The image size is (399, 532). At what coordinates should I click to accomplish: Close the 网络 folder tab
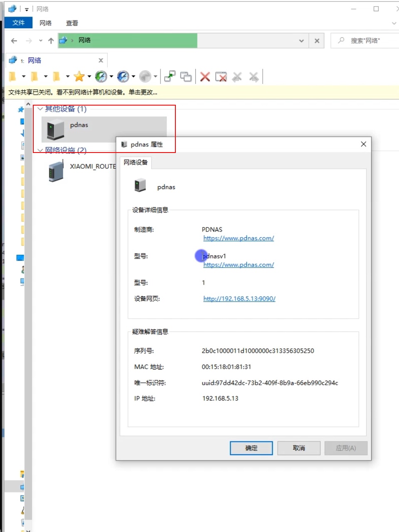coord(101,60)
